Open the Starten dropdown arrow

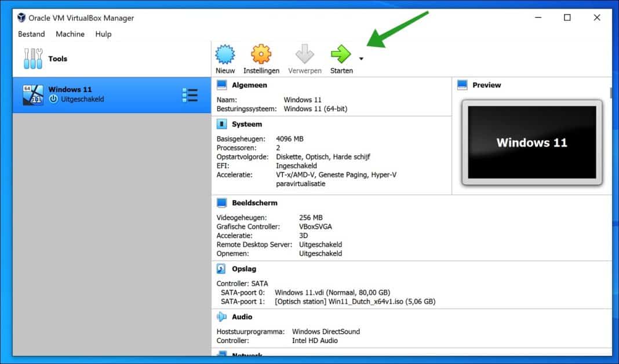362,59
